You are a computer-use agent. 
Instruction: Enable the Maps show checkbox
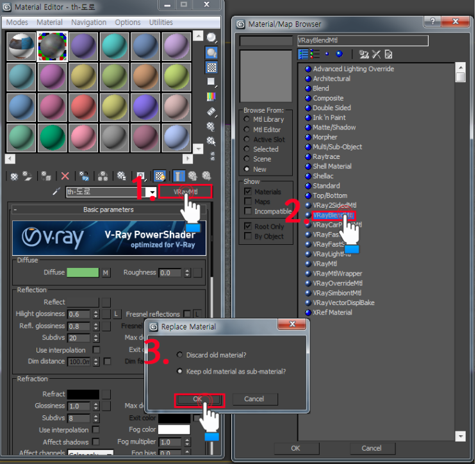(x=248, y=201)
